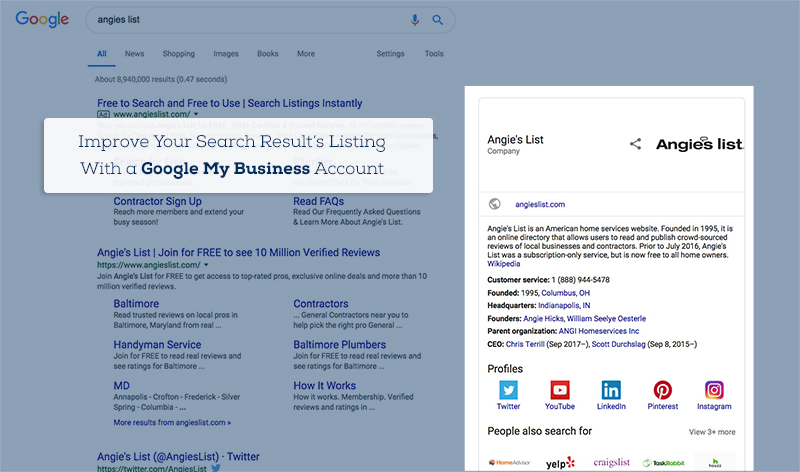Click customer service number 1 (888) 944-5478

(x=581, y=280)
